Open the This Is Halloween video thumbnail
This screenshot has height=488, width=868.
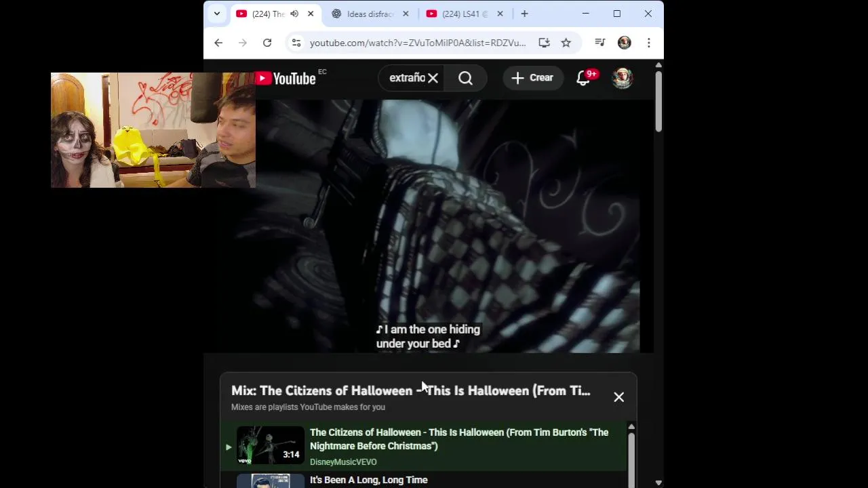click(x=271, y=445)
